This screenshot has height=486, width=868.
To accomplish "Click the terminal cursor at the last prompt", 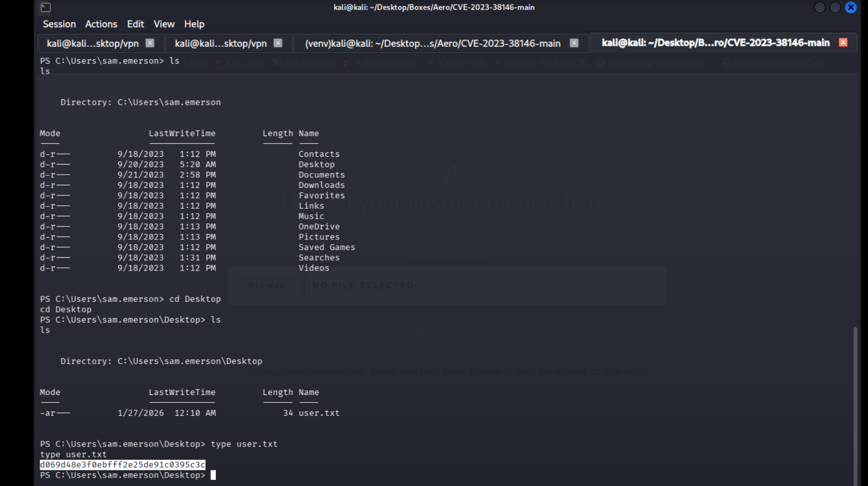I will tap(213, 475).
